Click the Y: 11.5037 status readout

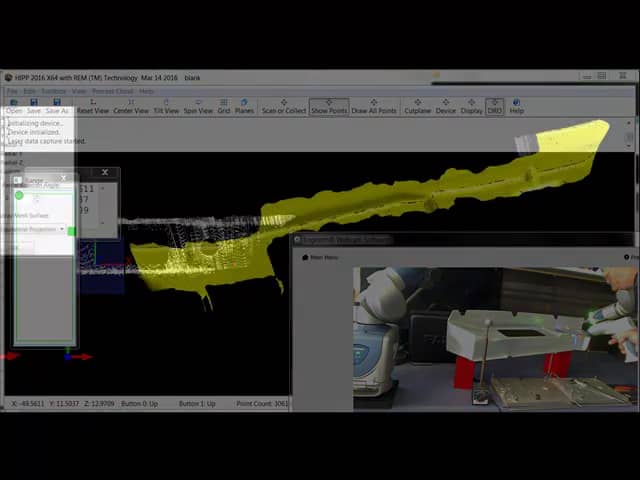(64, 404)
